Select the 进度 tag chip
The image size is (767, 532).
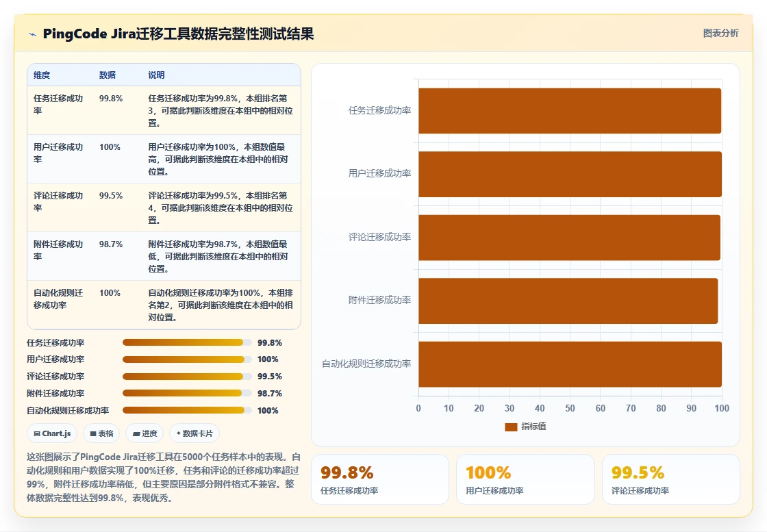tap(144, 433)
